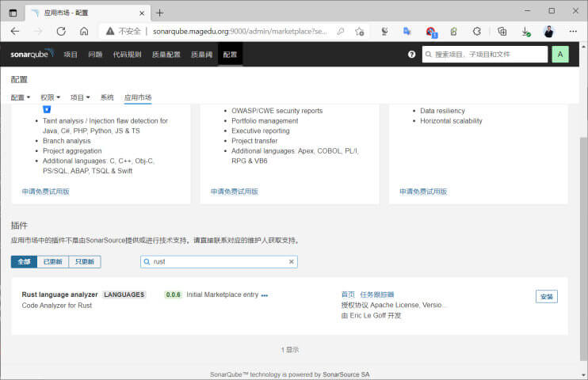This screenshot has height=380, width=588.
Task: Click the SonarQube logo
Action: [x=32, y=54]
